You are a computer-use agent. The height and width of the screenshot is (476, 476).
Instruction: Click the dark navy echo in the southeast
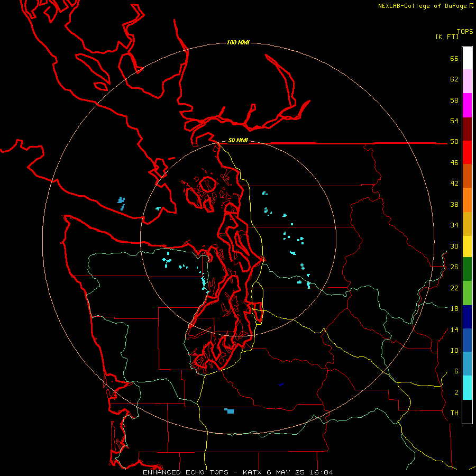pyautogui.click(x=281, y=385)
